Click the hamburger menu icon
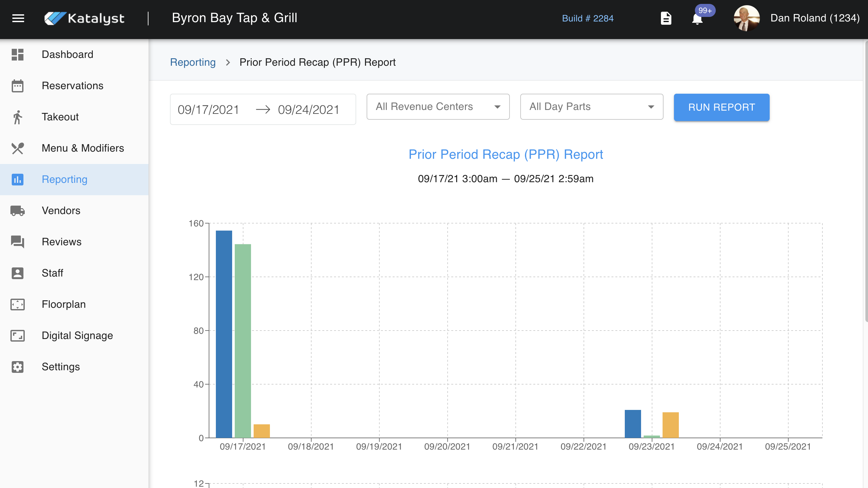 [18, 18]
